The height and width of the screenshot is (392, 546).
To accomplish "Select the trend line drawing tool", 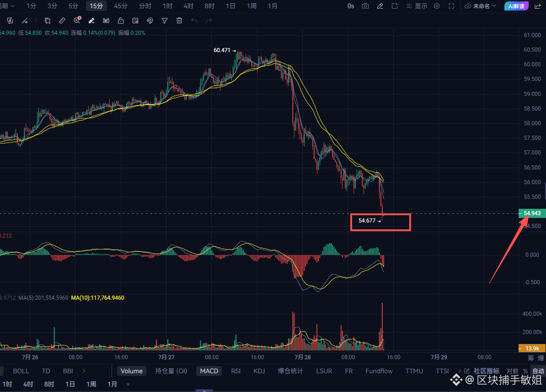I will click(x=25, y=21).
